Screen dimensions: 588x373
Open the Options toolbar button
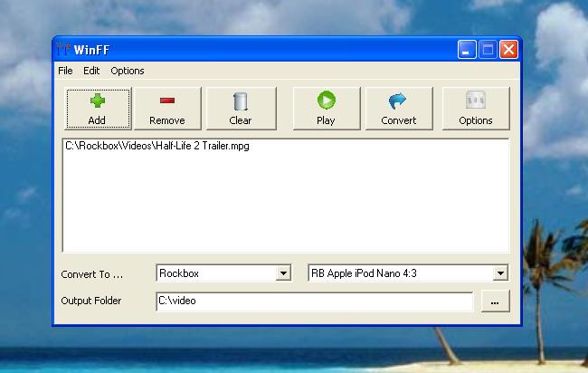(475, 109)
